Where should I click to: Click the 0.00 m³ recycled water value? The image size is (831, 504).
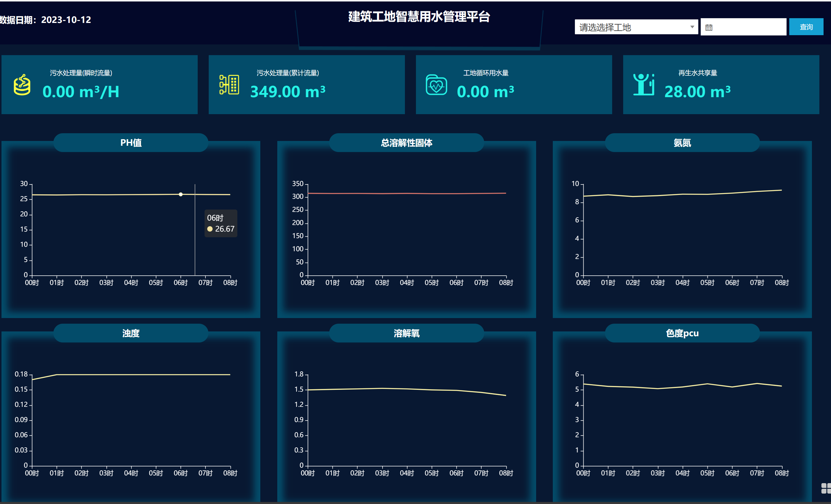(x=485, y=92)
